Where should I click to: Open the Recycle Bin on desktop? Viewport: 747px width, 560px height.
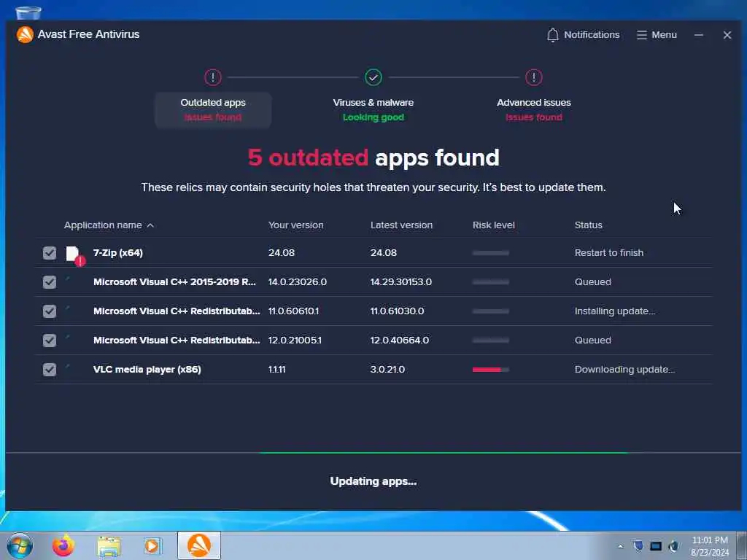click(x=28, y=13)
